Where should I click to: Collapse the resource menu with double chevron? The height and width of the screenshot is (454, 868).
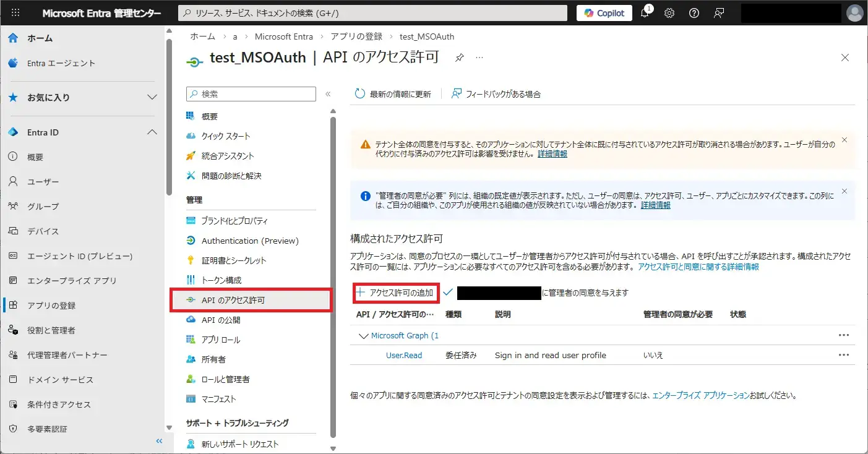point(328,94)
